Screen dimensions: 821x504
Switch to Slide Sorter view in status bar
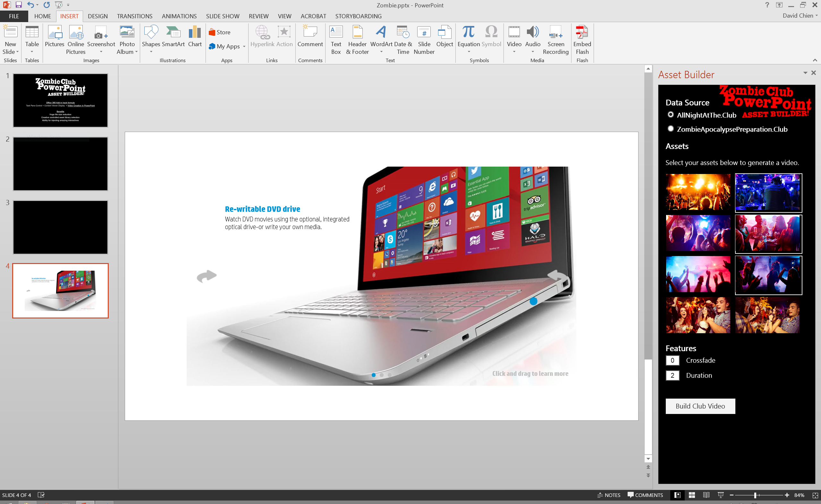[x=691, y=495]
